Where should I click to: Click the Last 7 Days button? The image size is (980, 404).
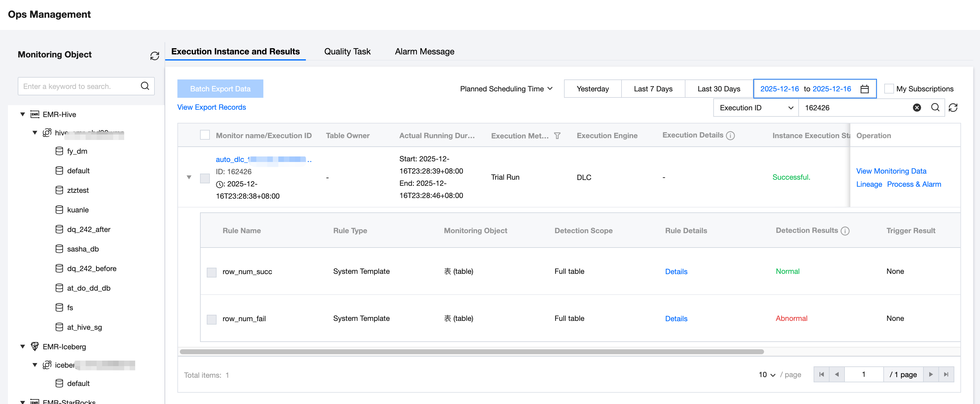point(653,89)
